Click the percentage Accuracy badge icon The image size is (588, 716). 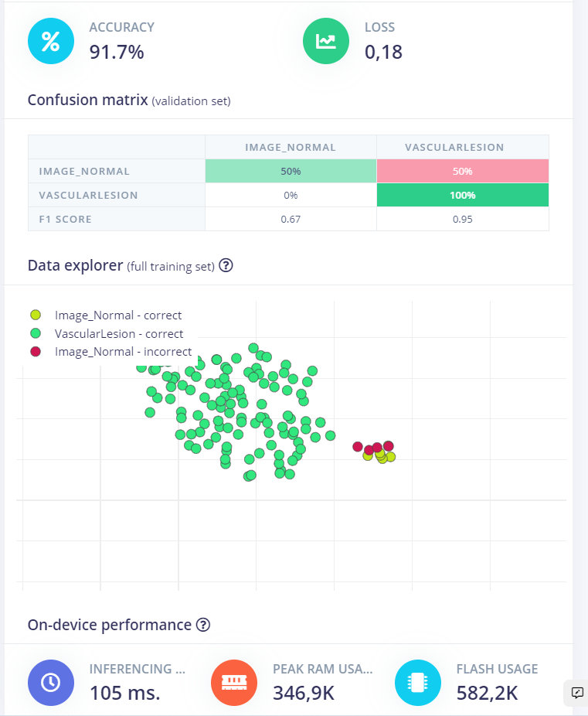51,41
